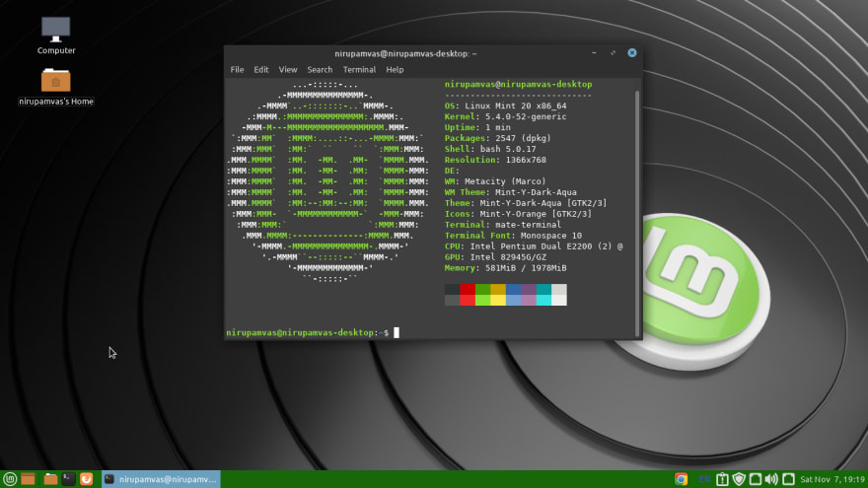Image resolution: width=868 pixels, height=488 pixels.
Task: Open the Help menu
Action: 395,70
